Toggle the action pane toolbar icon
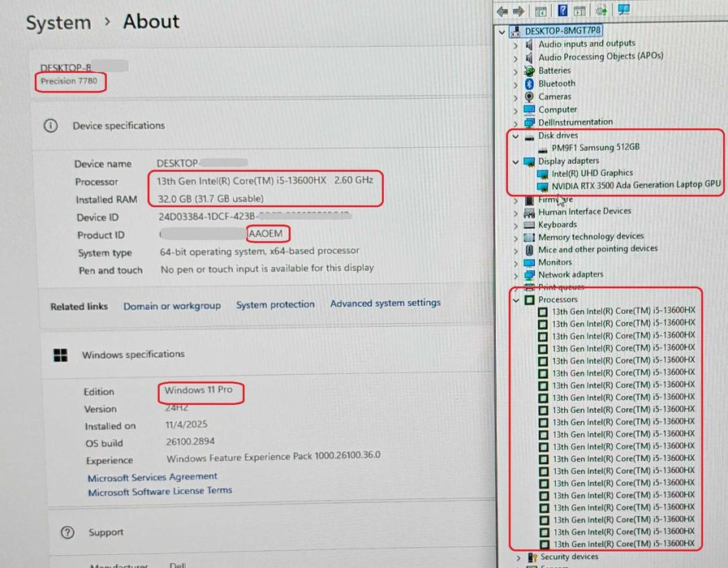The image size is (728, 568). click(x=579, y=11)
